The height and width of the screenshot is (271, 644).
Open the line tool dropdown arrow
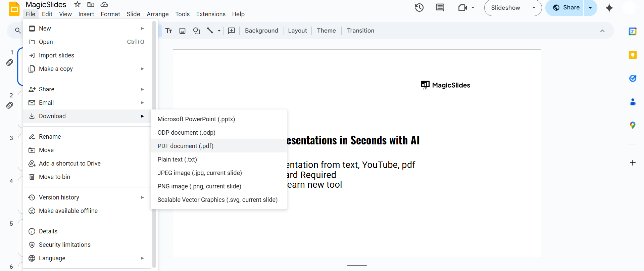click(x=219, y=31)
